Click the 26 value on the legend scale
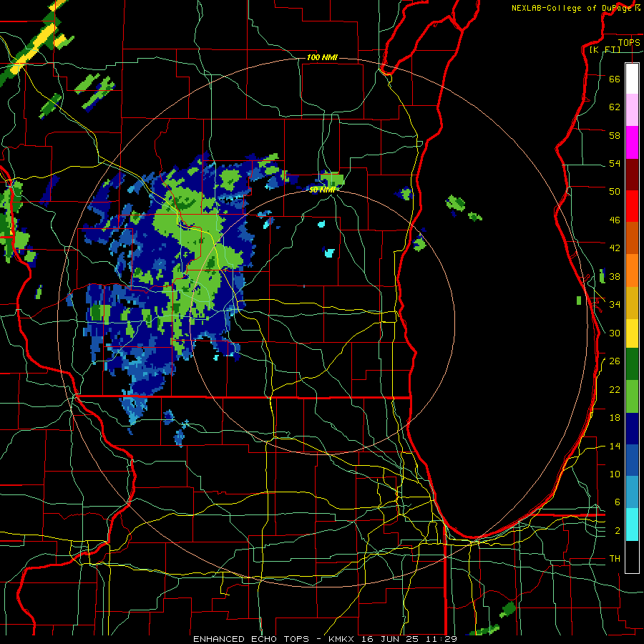This screenshot has width=644, height=644. pos(615,361)
